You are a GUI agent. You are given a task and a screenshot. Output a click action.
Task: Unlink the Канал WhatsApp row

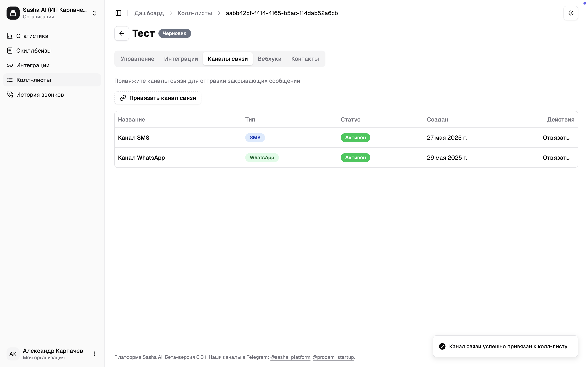(556, 158)
